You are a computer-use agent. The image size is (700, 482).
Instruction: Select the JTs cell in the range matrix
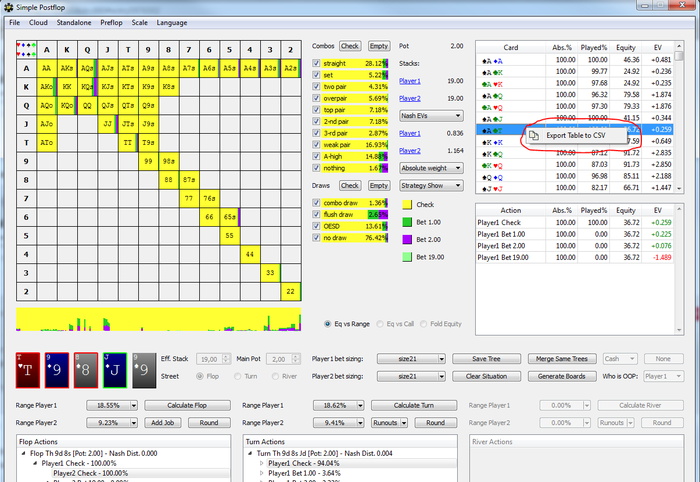tap(128, 124)
